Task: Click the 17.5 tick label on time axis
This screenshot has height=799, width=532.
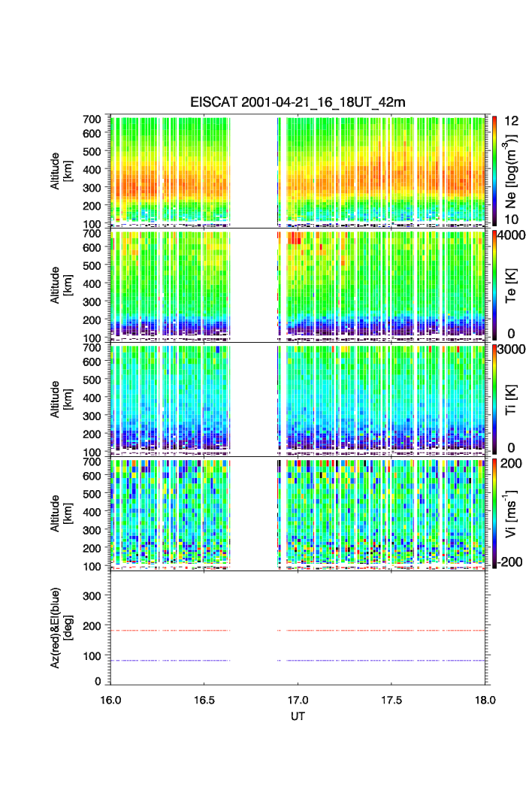Action: (x=393, y=700)
